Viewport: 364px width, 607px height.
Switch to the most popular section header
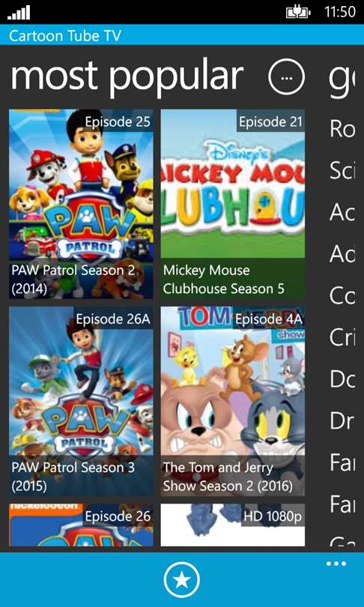pyautogui.click(x=127, y=76)
